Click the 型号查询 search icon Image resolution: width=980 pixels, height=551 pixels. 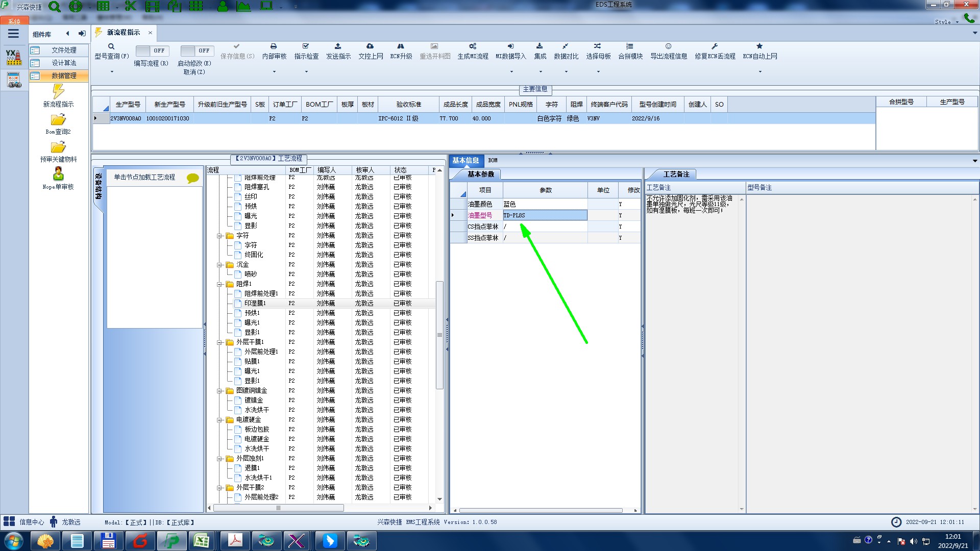pos(111,46)
